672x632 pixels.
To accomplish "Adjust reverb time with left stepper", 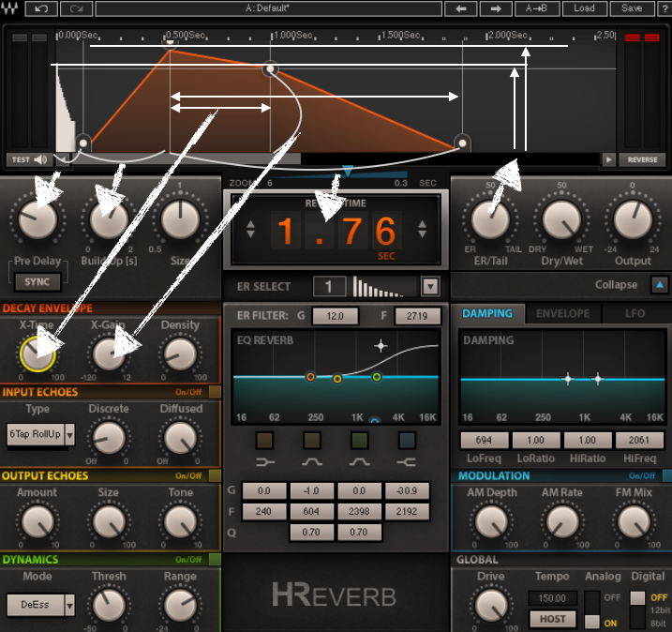I will [x=251, y=229].
